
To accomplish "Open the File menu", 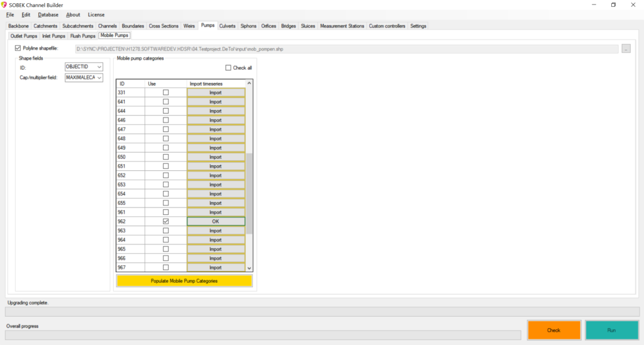I will click(10, 14).
